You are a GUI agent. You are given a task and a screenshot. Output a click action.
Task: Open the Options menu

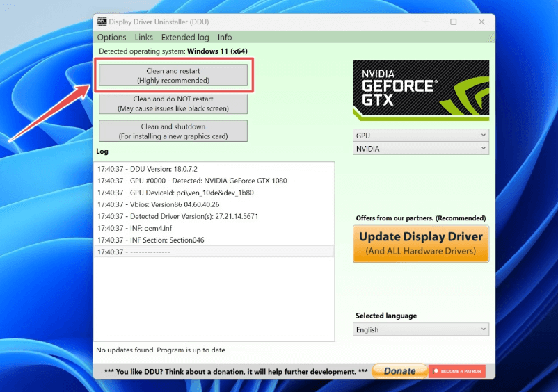coord(111,38)
